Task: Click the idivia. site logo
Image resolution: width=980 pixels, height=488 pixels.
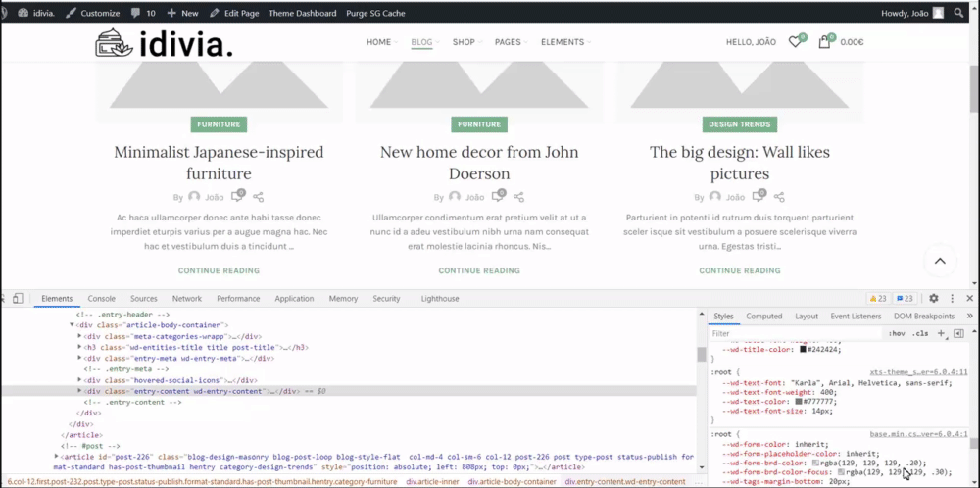Action: click(164, 43)
